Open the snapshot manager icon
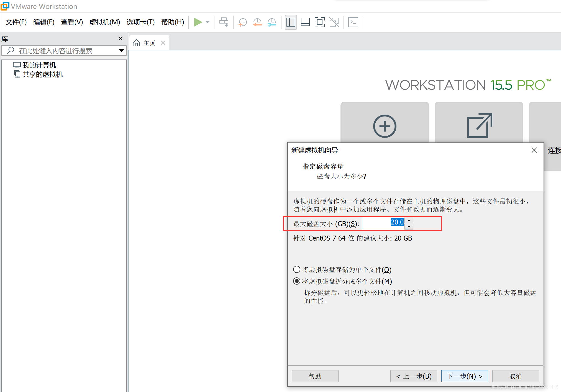This screenshot has height=392, width=561. (272, 22)
